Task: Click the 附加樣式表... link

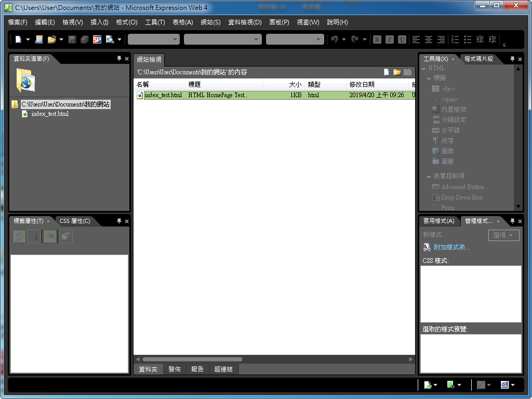Action: click(x=452, y=247)
